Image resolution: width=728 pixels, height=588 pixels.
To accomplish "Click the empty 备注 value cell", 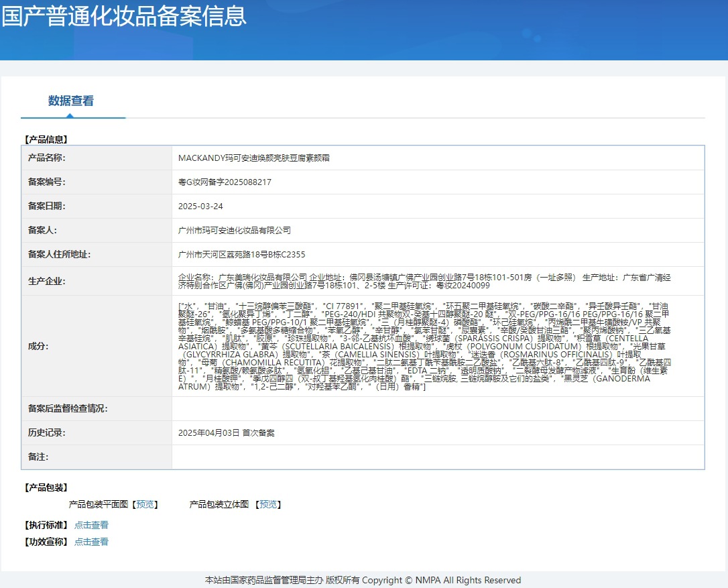I will point(437,457).
